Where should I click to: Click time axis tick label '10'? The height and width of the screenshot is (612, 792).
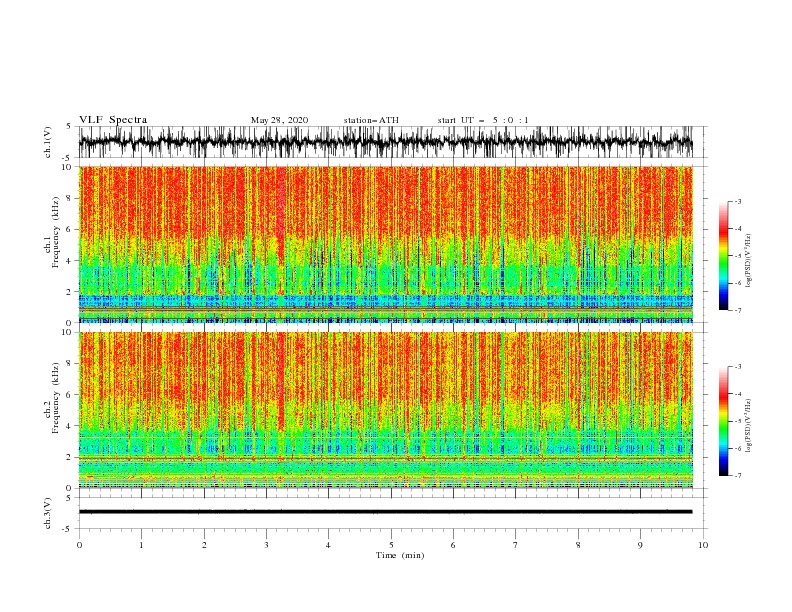click(x=703, y=545)
